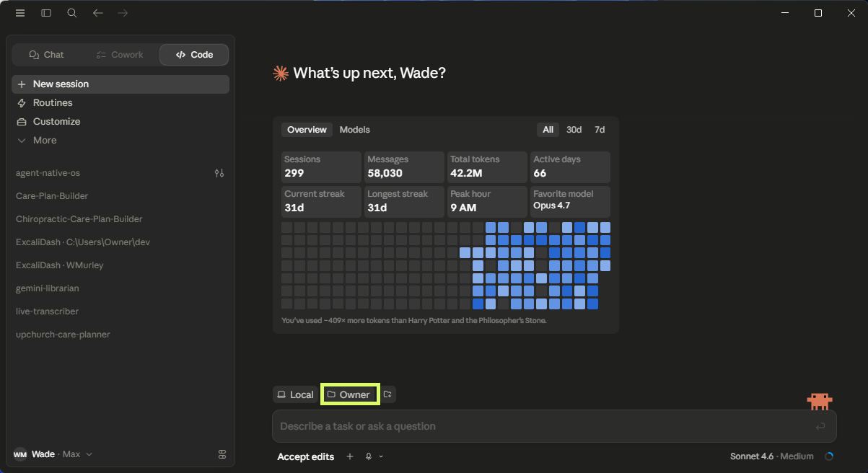Image resolution: width=868 pixels, height=473 pixels.
Task: Open the Wade · Max account menu
Action: (x=53, y=454)
